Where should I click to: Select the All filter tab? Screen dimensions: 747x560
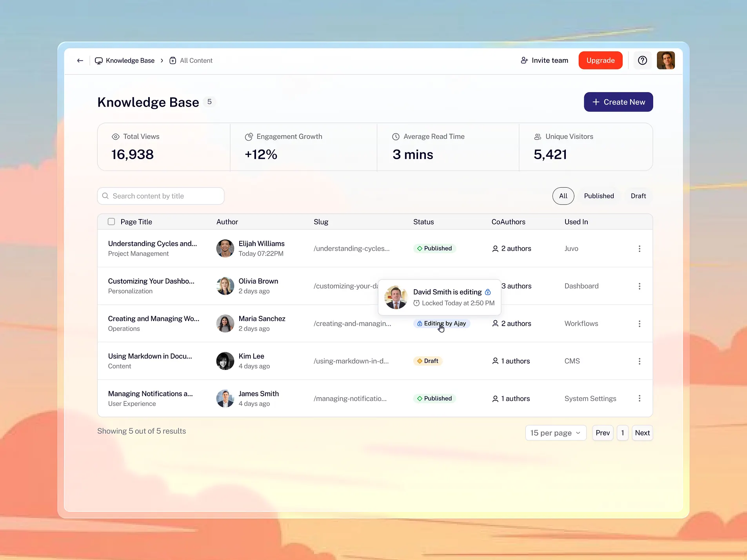point(563,196)
